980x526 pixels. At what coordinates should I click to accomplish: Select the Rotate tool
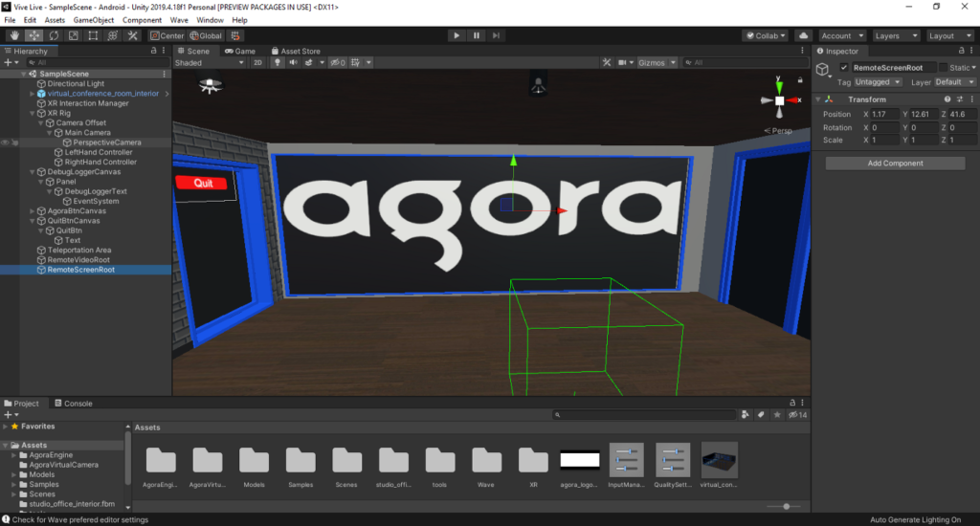click(x=54, y=35)
